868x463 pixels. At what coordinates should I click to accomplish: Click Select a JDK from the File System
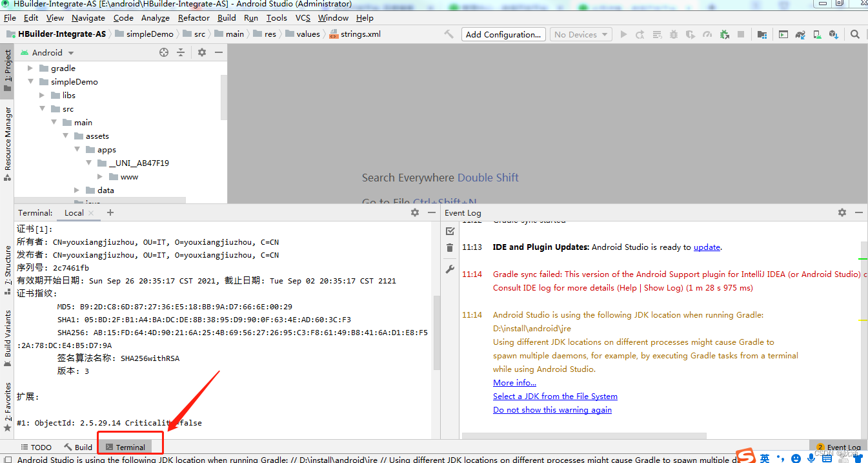pyautogui.click(x=555, y=396)
